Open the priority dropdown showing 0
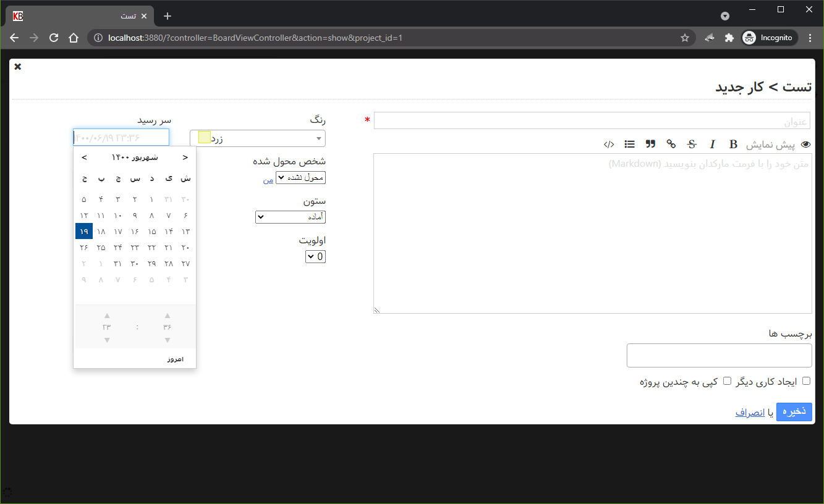Image resolution: width=824 pixels, height=504 pixels. 315,256
